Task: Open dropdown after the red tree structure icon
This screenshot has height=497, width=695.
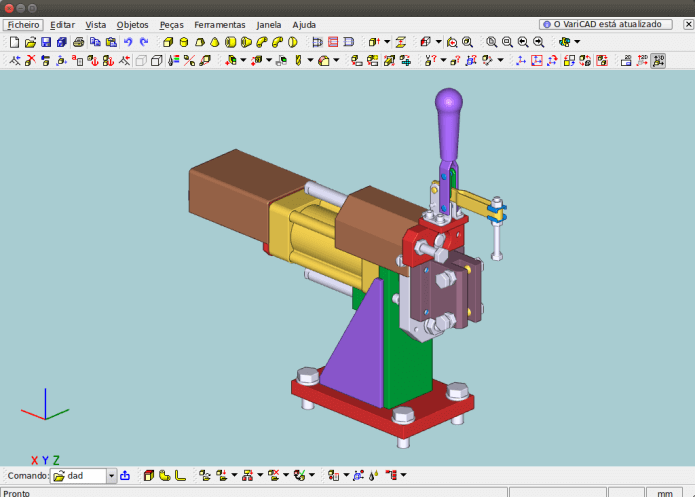Action: coord(403,476)
